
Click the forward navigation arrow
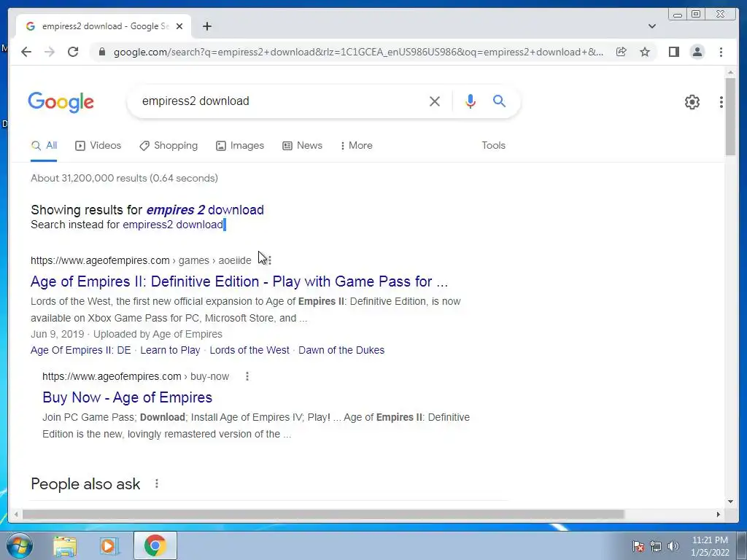point(50,52)
